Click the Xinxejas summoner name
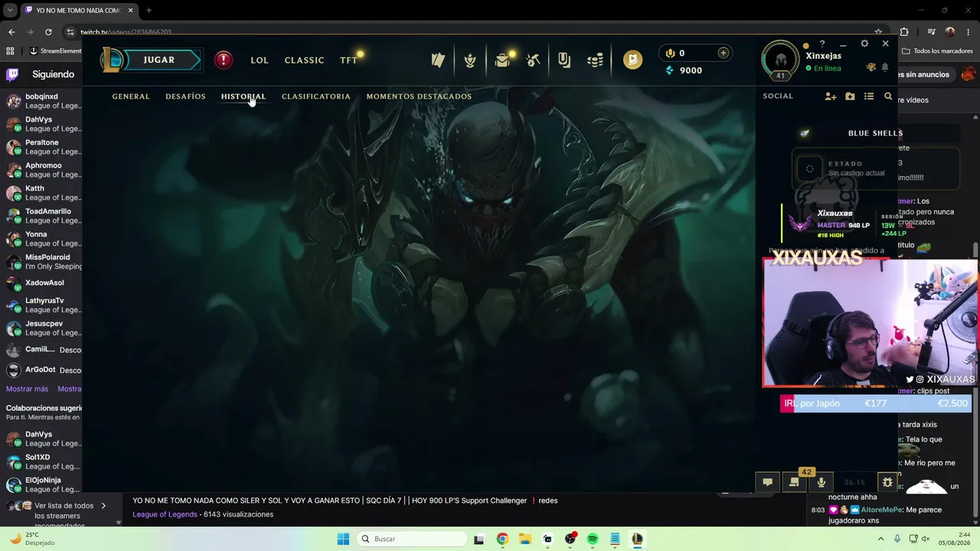 pos(823,56)
